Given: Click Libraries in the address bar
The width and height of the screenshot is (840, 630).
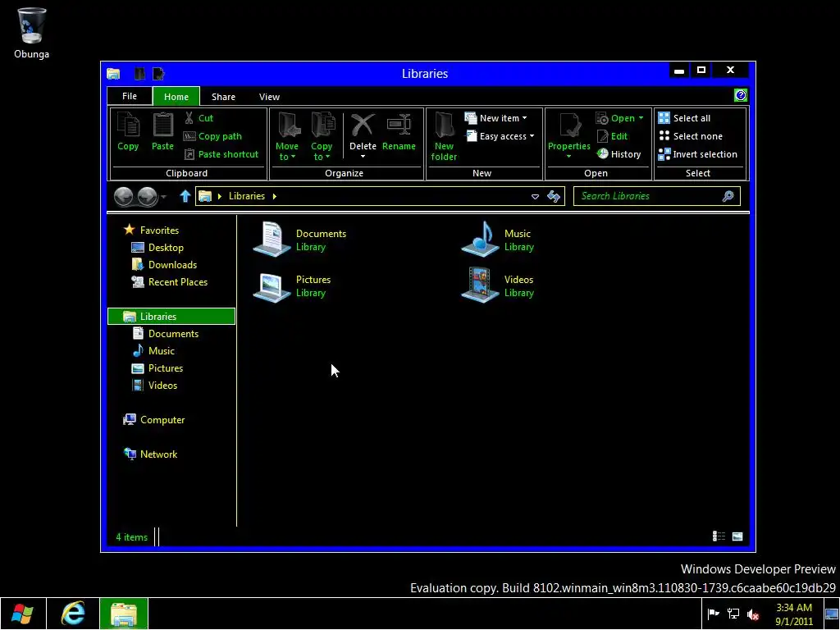Looking at the screenshot, I should click(246, 196).
